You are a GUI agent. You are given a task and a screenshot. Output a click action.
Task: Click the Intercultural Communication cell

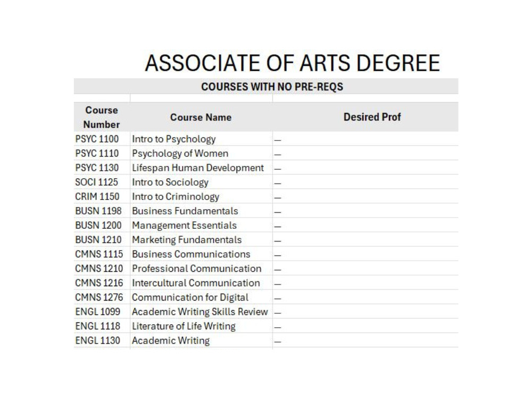click(201, 282)
